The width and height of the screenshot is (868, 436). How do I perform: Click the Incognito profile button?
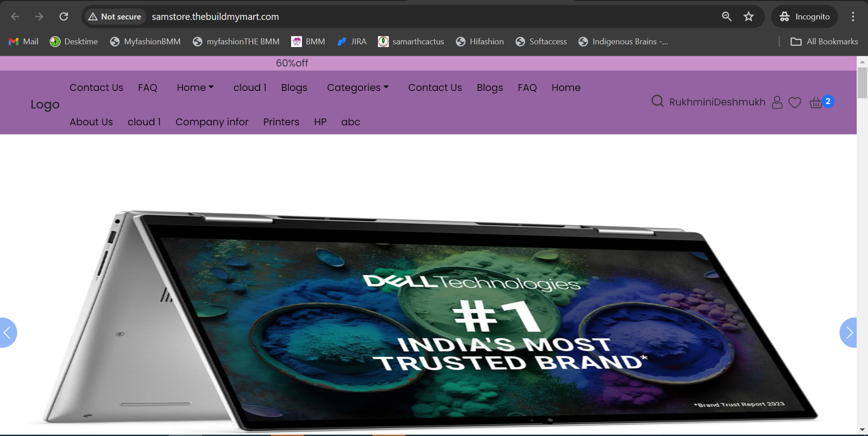pyautogui.click(x=805, y=17)
